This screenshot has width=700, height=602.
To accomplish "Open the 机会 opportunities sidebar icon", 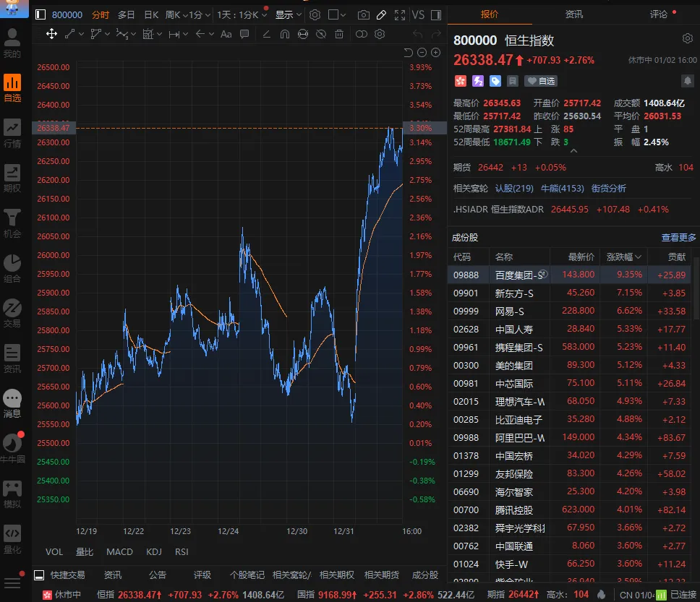I will pos(12,223).
